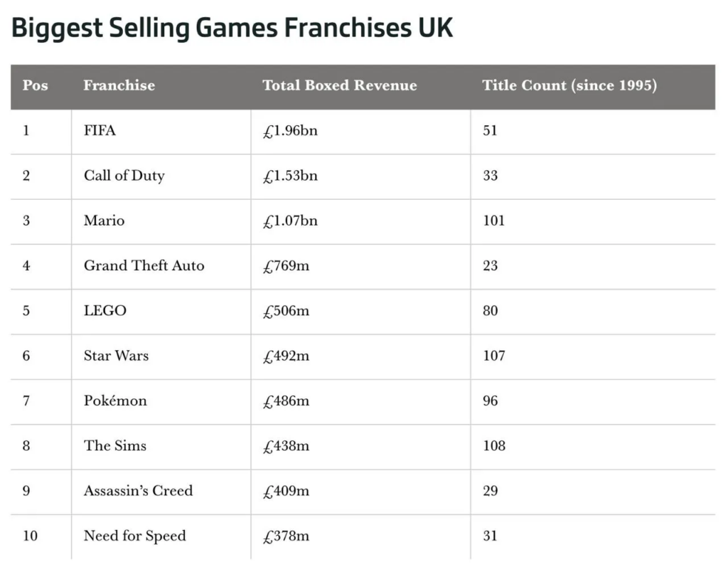Viewport: 728px width, 567px height.
Task: Click the Pos column header
Action: pos(36,85)
